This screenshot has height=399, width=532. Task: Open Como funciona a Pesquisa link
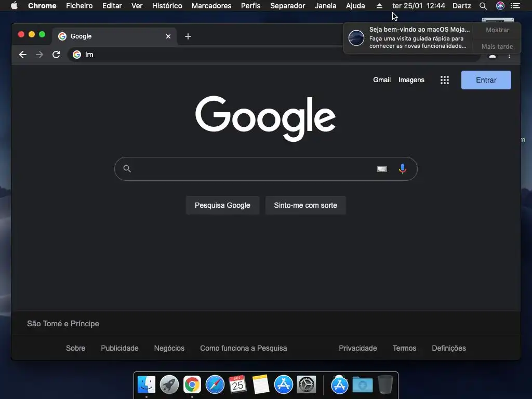244,348
